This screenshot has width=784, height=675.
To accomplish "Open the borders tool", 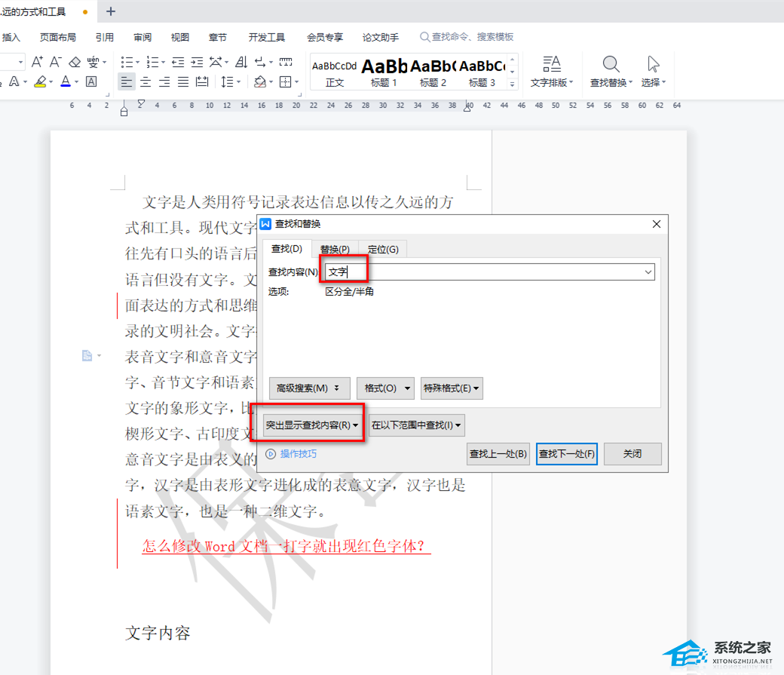I will [x=286, y=81].
